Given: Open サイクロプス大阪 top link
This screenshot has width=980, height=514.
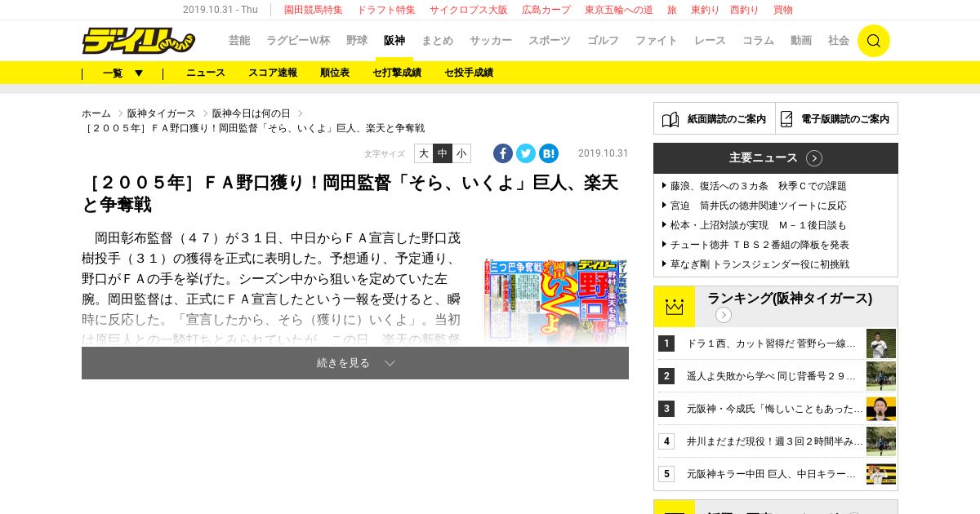Looking at the screenshot, I should (469, 10).
